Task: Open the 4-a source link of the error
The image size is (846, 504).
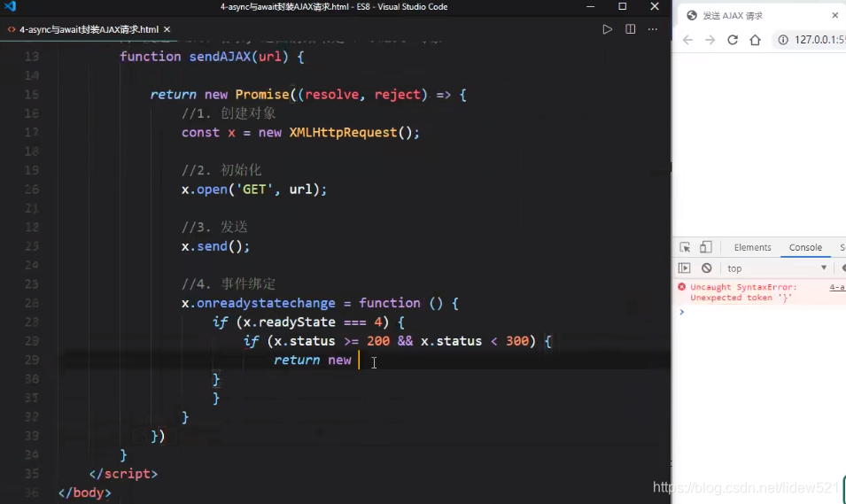Action: click(x=837, y=287)
